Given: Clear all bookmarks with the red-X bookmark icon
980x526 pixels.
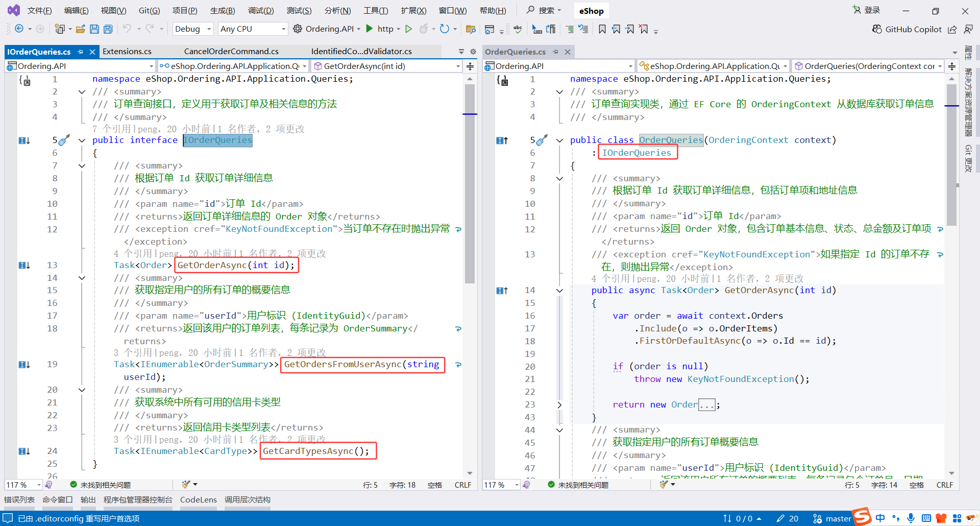Looking at the screenshot, I should (644, 29).
